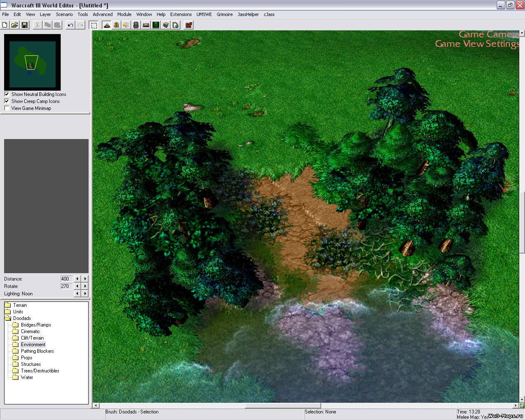Select the Pathing Blockers folder
The width and height of the screenshot is (525, 420).
37,351
